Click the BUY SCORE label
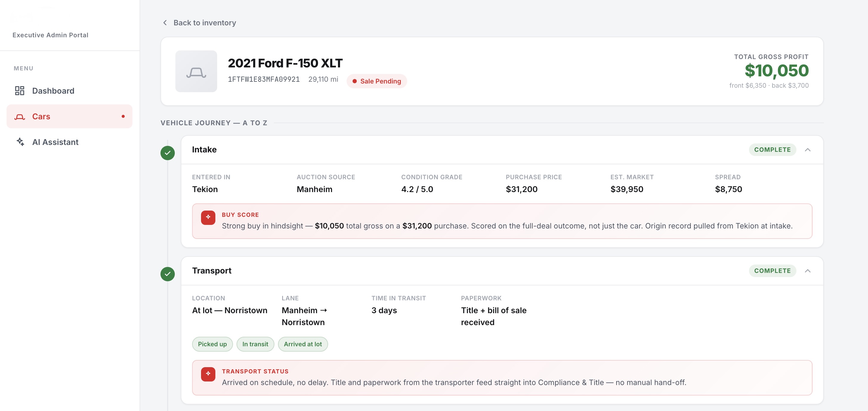Viewport: 868px width, 411px height. click(240, 214)
